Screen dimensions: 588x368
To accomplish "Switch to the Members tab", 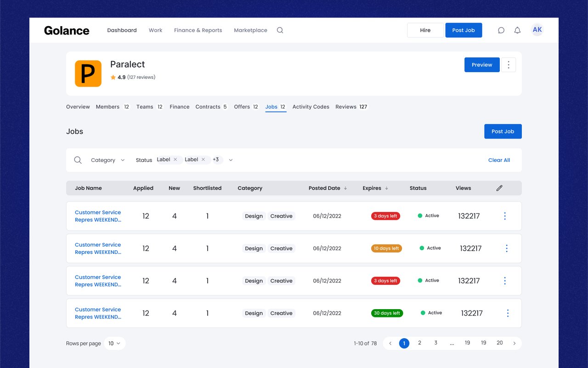I will pos(113,107).
